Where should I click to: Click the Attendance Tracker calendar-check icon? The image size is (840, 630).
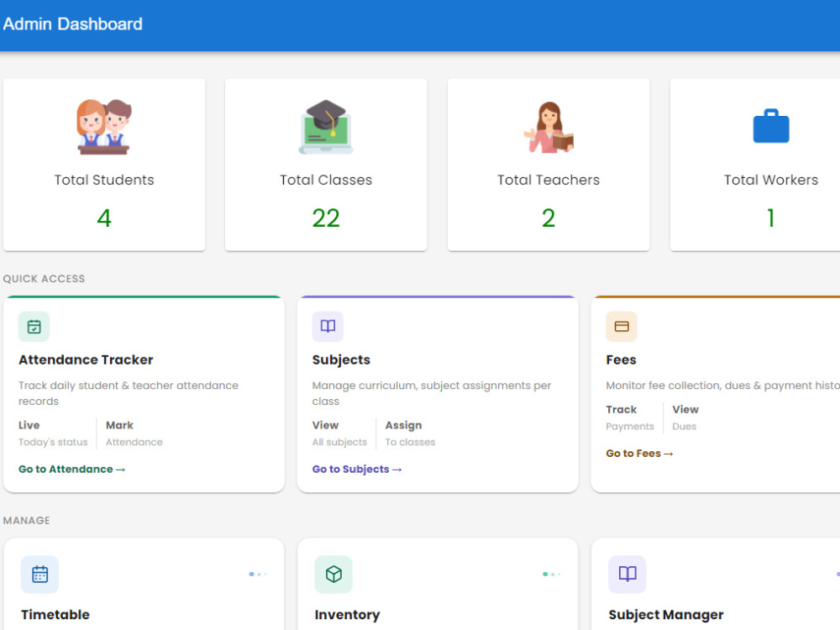[34, 326]
